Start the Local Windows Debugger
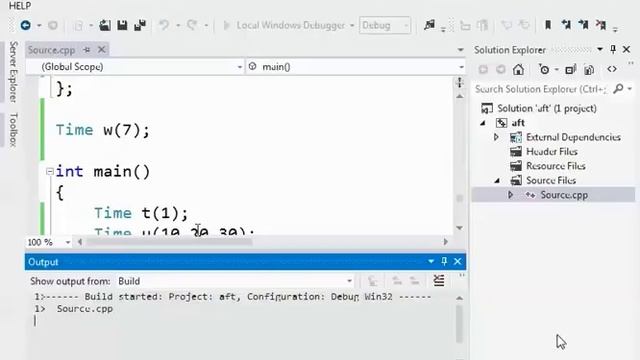640x360 pixels. (285, 25)
